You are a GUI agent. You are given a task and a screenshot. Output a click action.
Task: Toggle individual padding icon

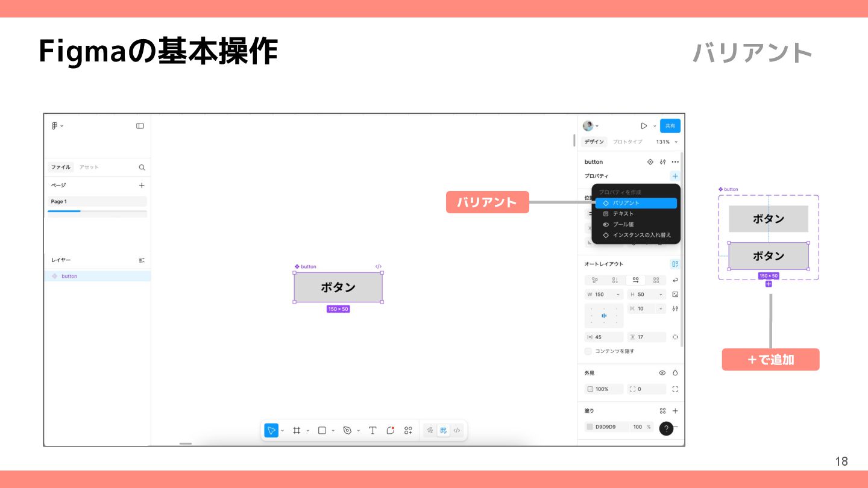[675, 337]
